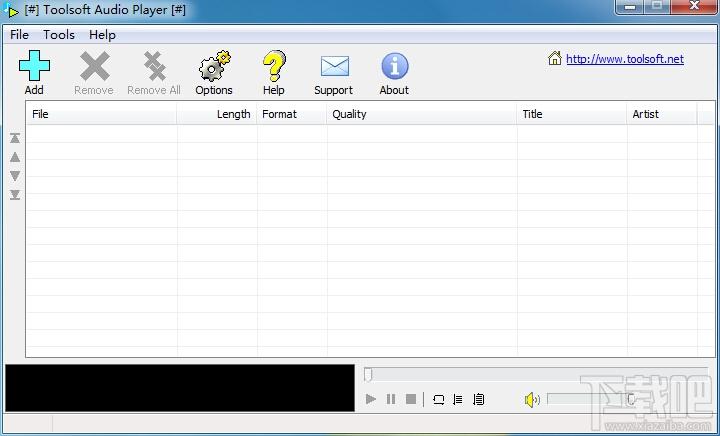Screen dimensions: 720x436
Task: Sort playlist by Artist column header
Action: click(662, 114)
